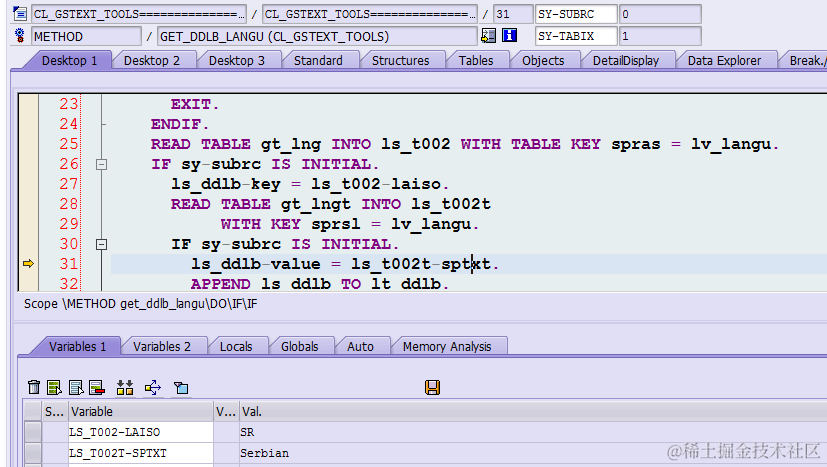
Task: Click the green select-all rows icon
Action: 54,387
